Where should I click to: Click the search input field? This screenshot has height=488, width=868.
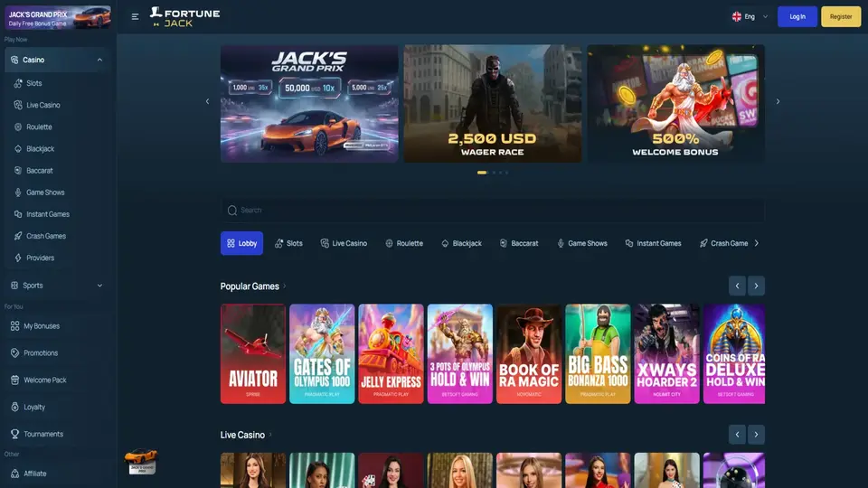pos(493,211)
